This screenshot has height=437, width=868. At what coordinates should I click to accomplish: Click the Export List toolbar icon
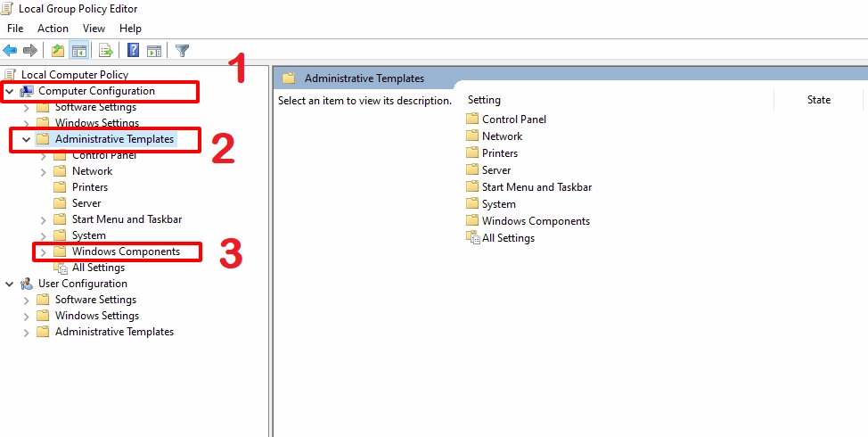tap(106, 51)
